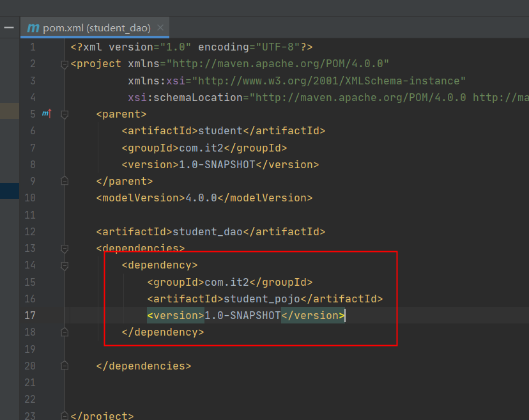Click 'com.it2' in the dependency groupId
The width and height of the screenshot is (529, 420).
(227, 282)
